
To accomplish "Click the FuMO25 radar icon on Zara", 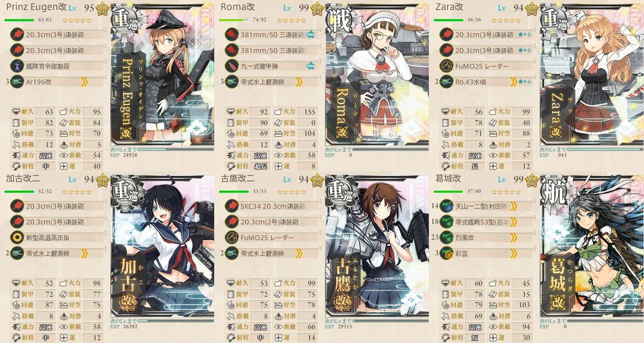I will click(x=447, y=66).
